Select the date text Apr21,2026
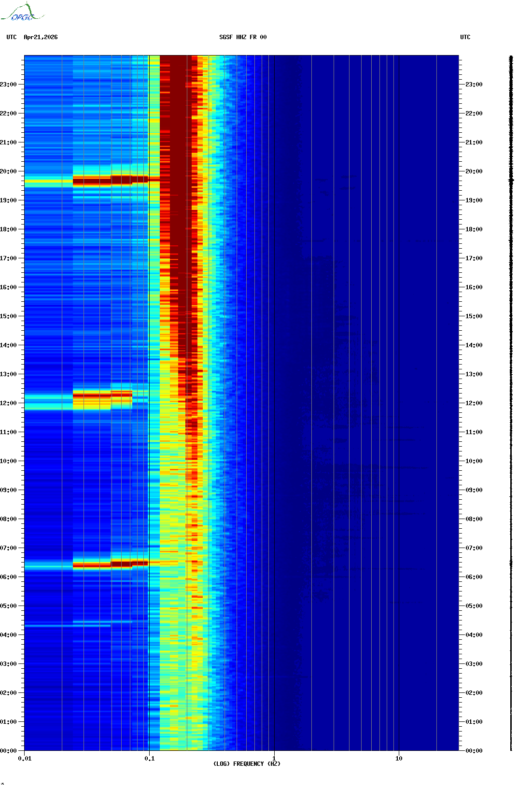Viewport: 532px width, 789px height. point(41,37)
